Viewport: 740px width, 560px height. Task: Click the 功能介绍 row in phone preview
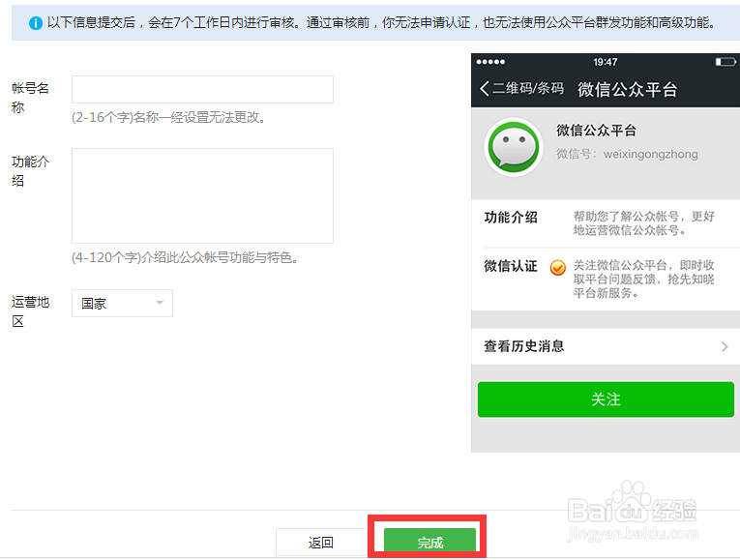606,223
